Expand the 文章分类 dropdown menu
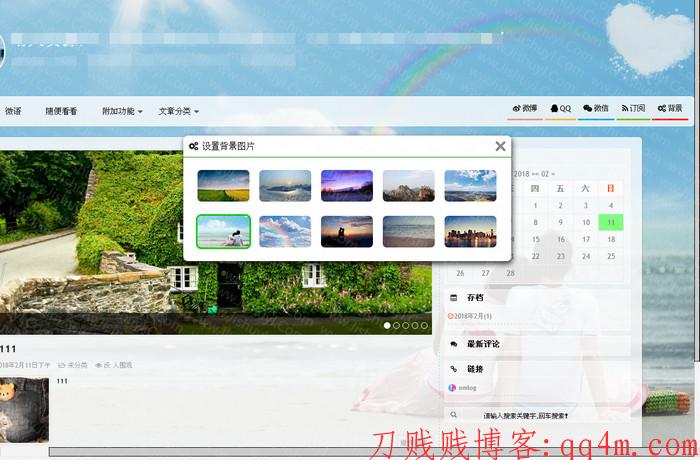This screenshot has width=700, height=460. [x=178, y=111]
